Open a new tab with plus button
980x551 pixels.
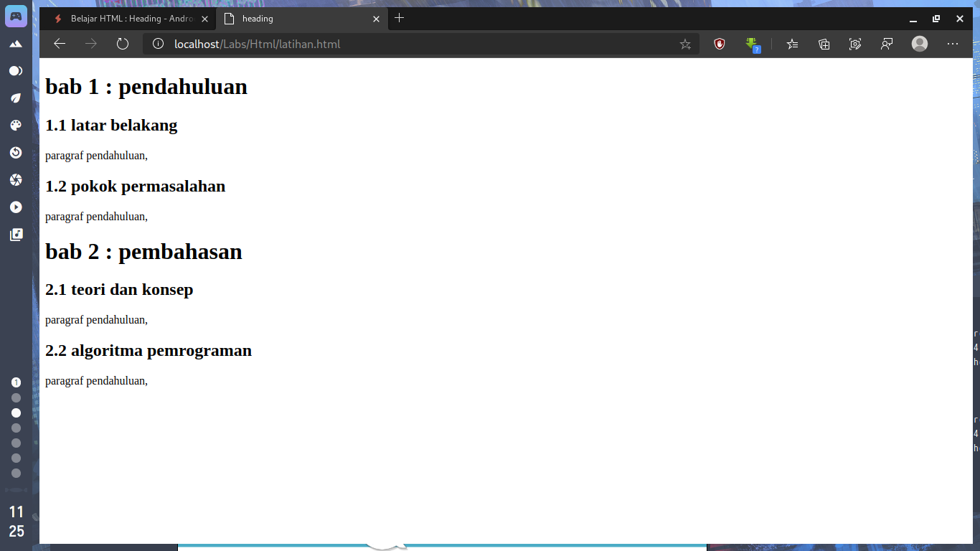400,18
